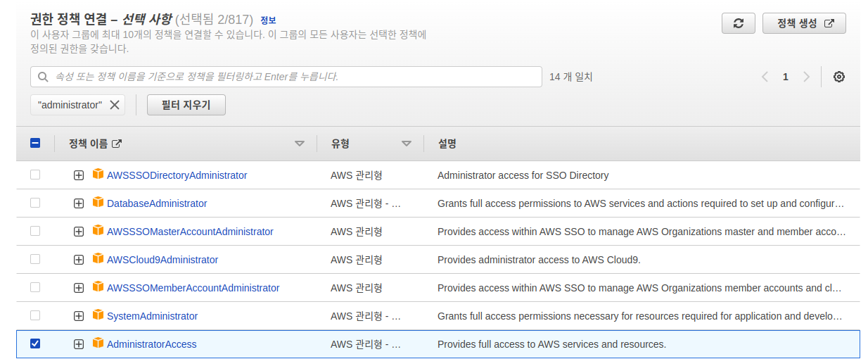The width and height of the screenshot is (868, 359).
Task: Sort by 유형 column arrow
Action: 407,144
